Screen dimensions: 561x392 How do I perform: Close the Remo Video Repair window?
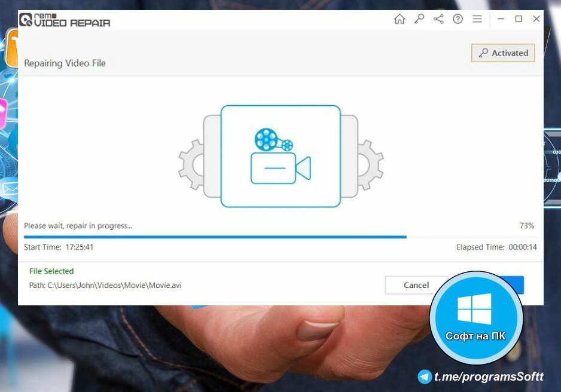(536, 19)
